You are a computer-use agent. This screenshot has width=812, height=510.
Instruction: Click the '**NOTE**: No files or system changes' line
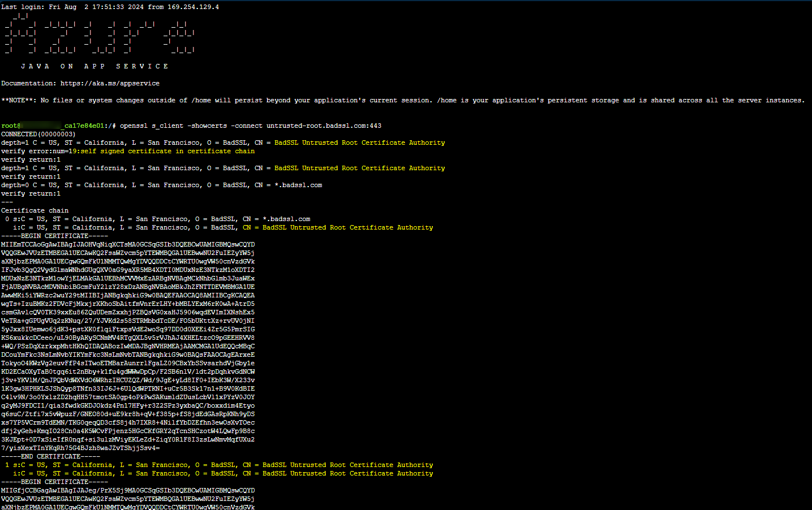click(402, 100)
